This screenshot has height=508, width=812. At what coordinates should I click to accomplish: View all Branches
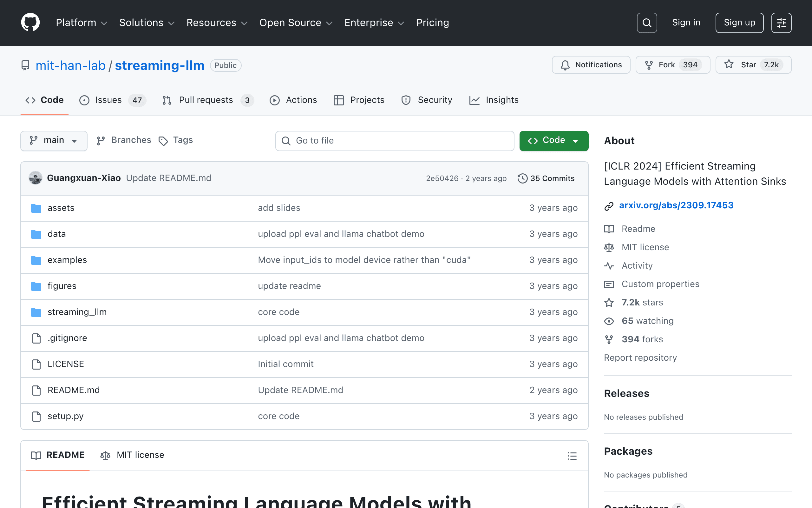124,140
